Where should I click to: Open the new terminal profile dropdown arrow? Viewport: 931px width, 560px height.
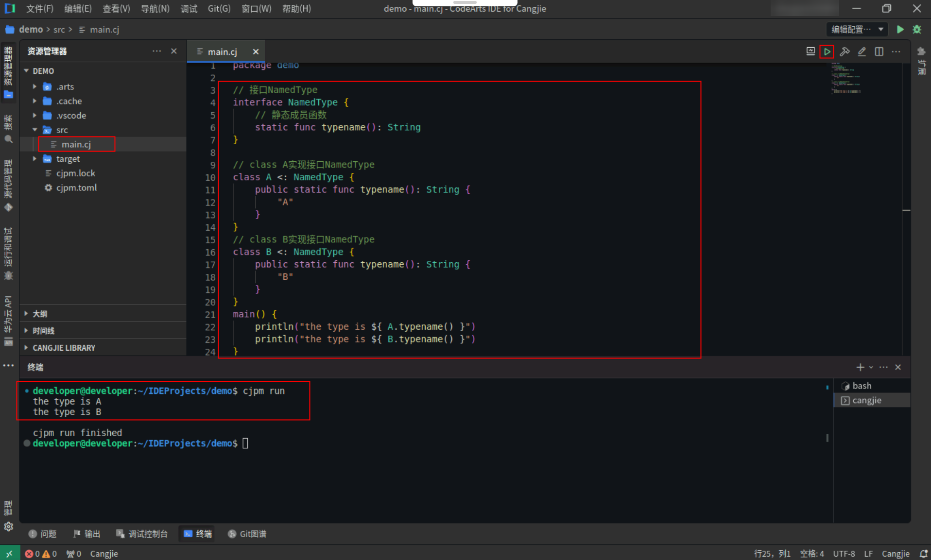coord(871,367)
